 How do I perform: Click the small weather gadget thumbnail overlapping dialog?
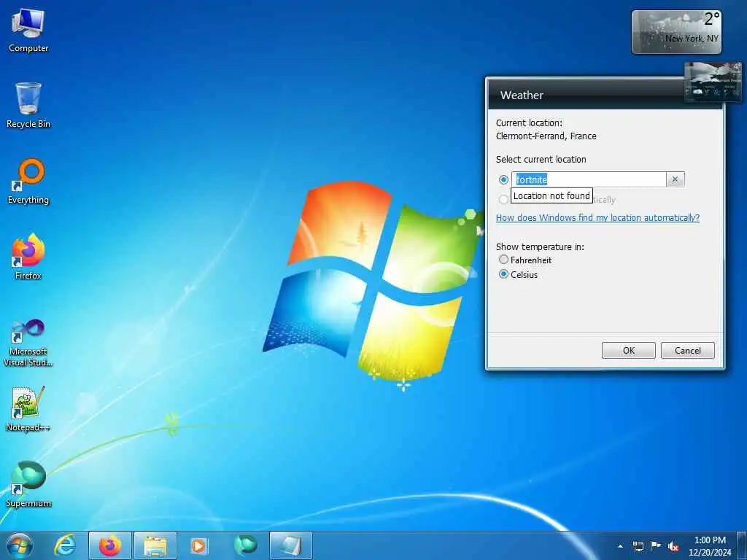(713, 82)
